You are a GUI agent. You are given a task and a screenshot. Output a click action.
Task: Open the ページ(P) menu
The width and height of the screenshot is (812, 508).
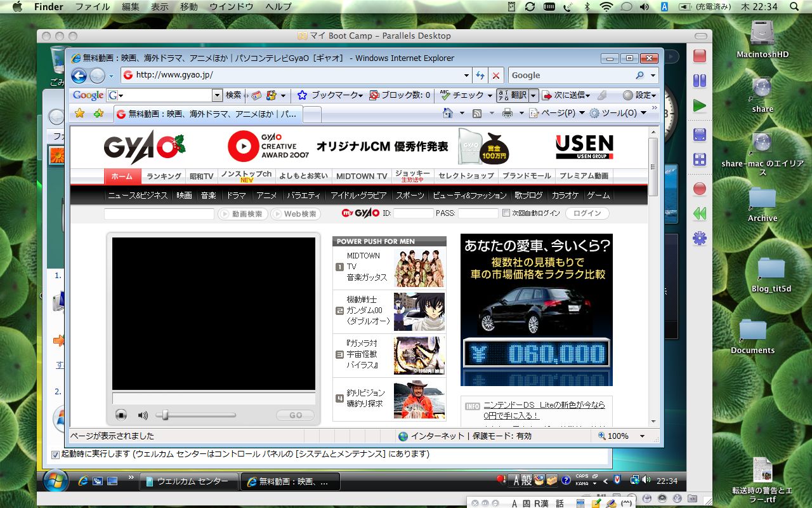pos(557,113)
